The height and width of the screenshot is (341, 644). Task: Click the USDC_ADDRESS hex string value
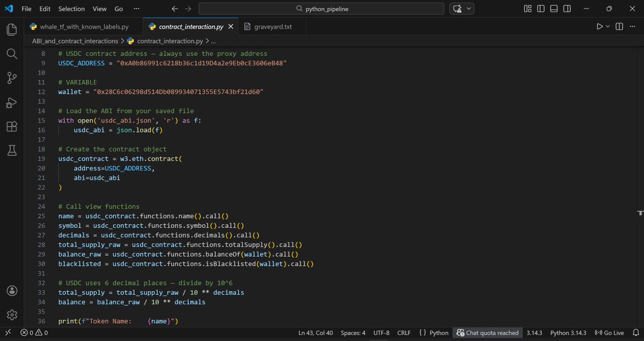point(201,63)
